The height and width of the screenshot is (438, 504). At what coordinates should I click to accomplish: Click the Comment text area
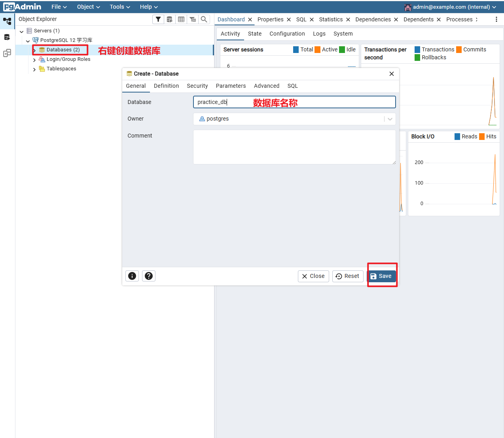pyautogui.click(x=294, y=147)
